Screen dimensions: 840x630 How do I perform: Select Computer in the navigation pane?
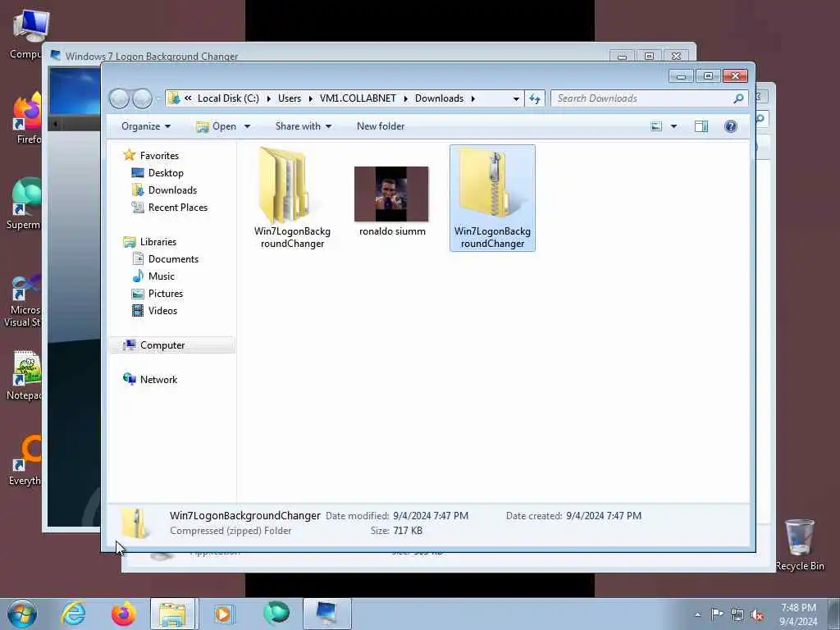pos(172,345)
